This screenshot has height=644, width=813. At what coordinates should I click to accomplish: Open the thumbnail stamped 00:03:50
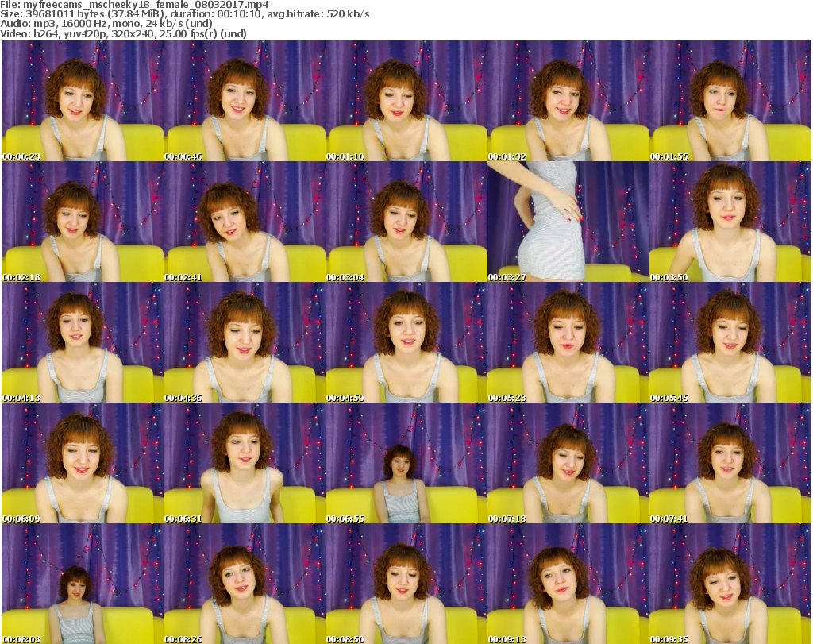[730, 222]
